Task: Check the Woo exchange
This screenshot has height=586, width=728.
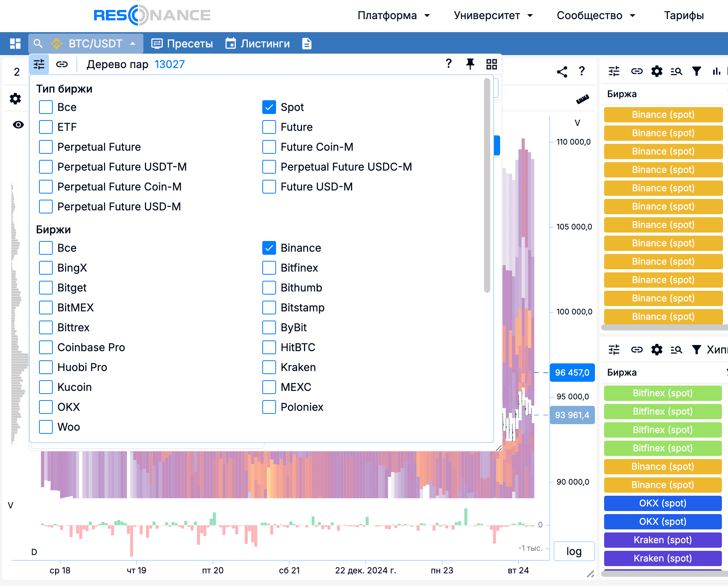Action: point(46,427)
